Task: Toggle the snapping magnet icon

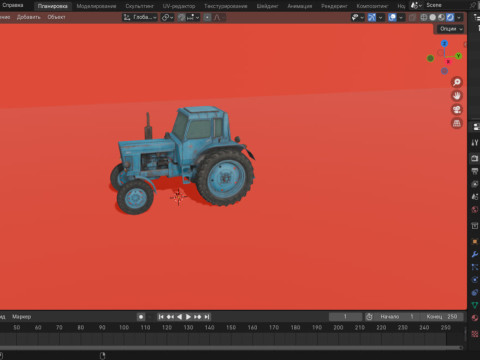Action: point(181,17)
